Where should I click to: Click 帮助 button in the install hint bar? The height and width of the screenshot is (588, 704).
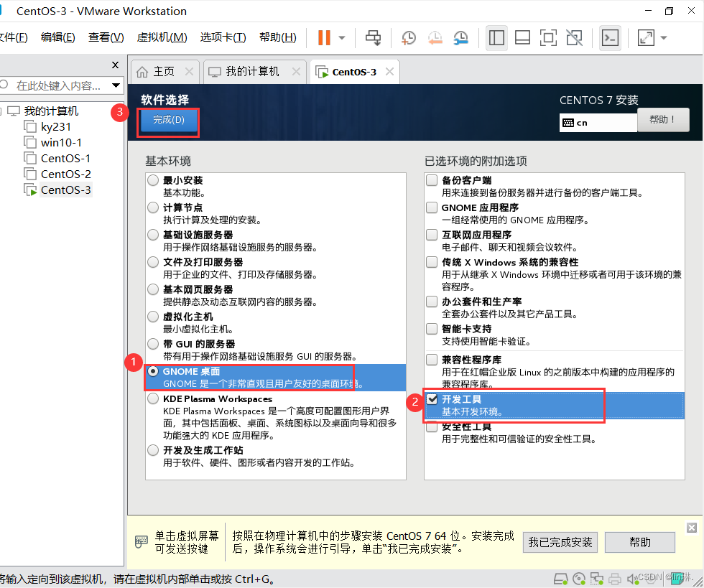[x=640, y=542]
